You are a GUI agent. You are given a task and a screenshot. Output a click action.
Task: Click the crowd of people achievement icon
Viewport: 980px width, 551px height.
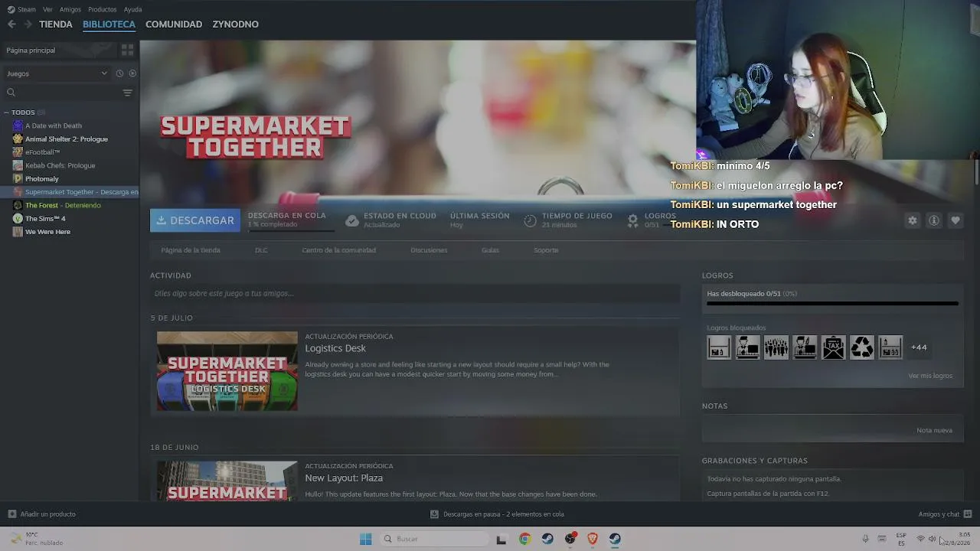pos(776,347)
